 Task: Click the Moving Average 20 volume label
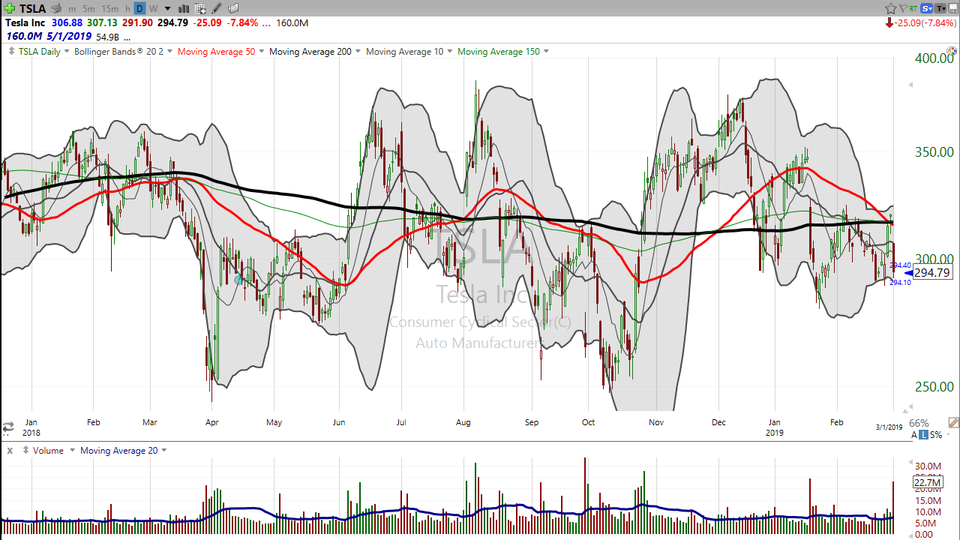point(119,451)
